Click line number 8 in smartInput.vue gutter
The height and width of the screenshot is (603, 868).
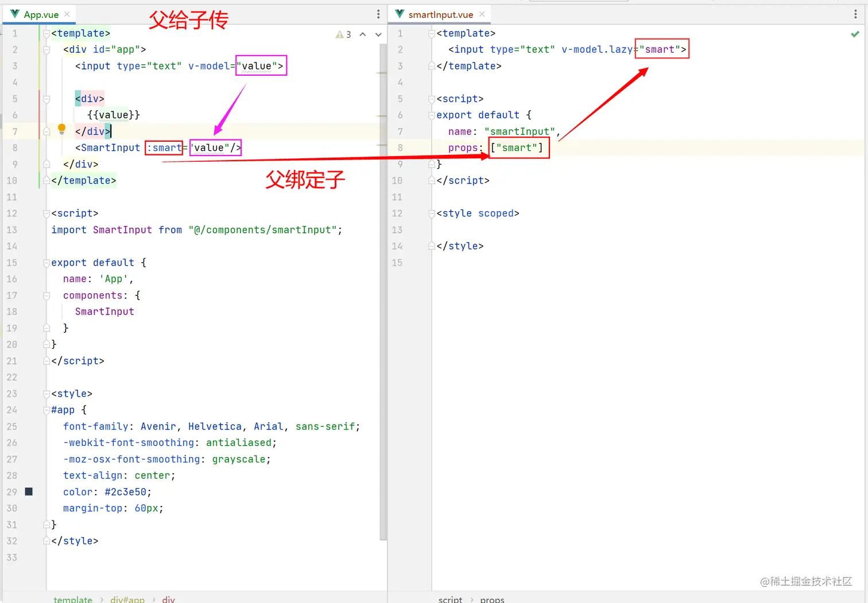pos(400,148)
